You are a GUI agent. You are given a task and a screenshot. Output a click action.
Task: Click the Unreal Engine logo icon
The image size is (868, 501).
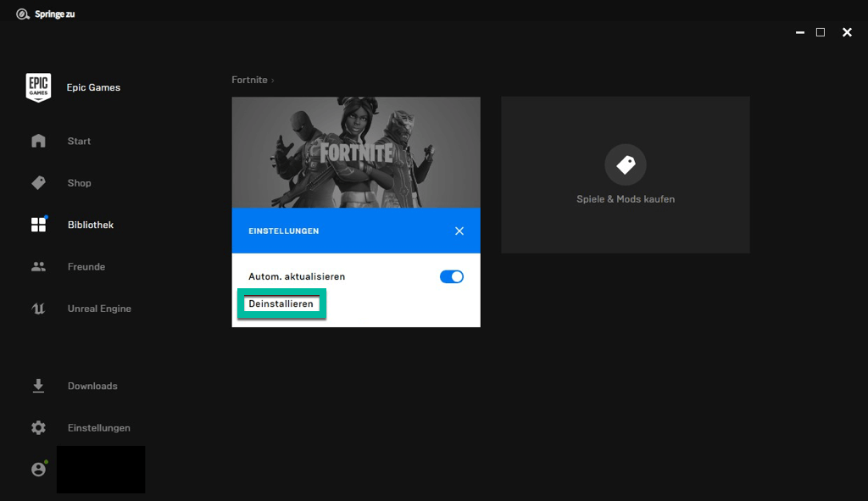click(38, 309)
